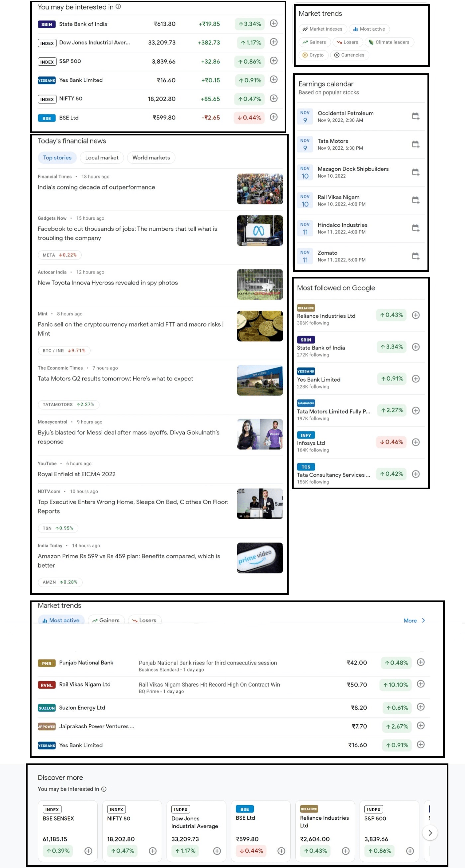The height and width of the screenshot is (868, 465).
Task: Open prime video news thumbnail
Action: coord(260,558)
